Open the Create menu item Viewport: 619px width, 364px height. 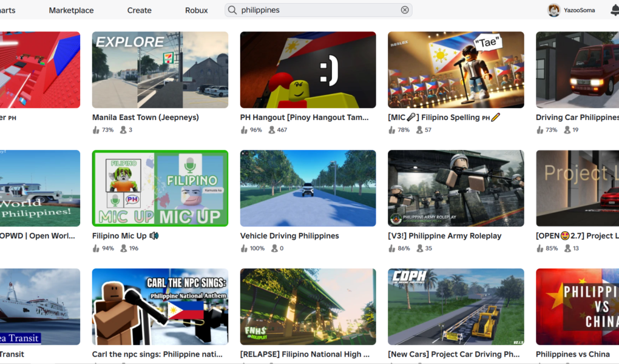(139, 10)
